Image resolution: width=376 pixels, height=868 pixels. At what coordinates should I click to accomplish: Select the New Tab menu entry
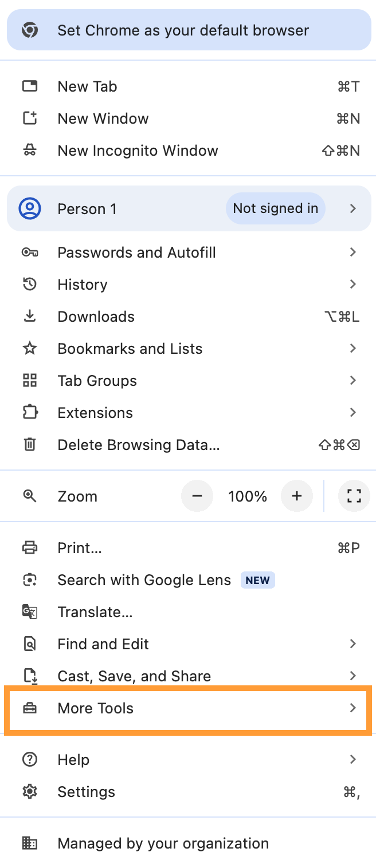188,86
